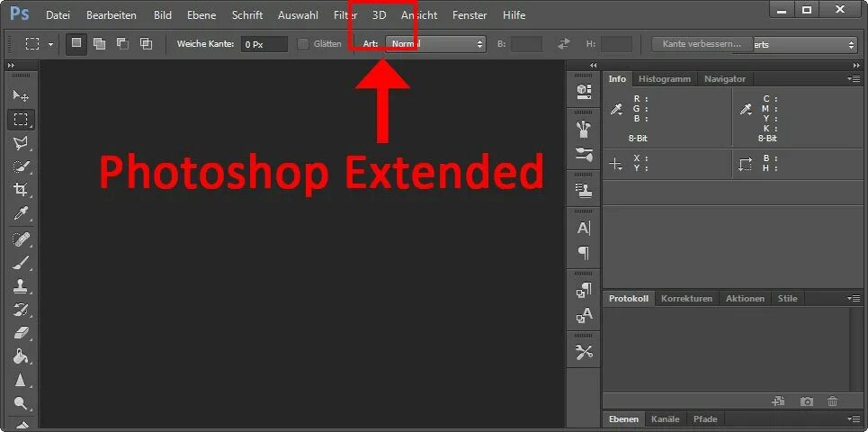Click the Ps application logo

click(x=20, y=13)
